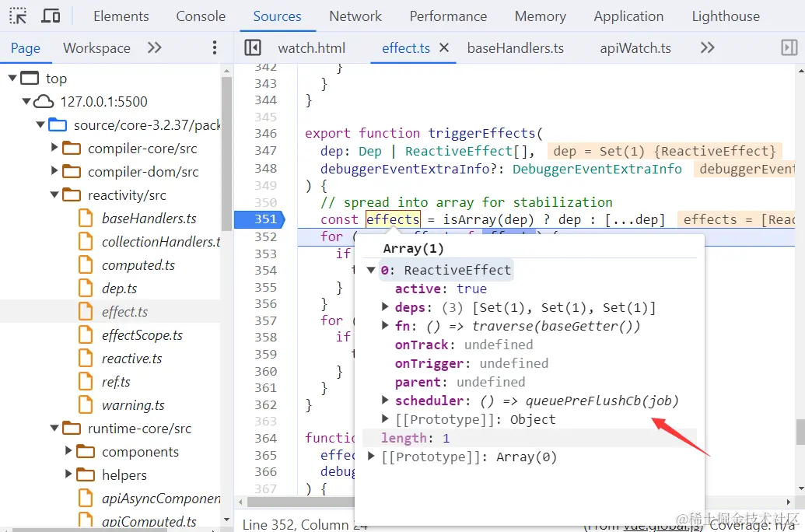The image size is (805, 532).
Task: Toggle the breakpoint on line 351
Action: coord(265,219)
